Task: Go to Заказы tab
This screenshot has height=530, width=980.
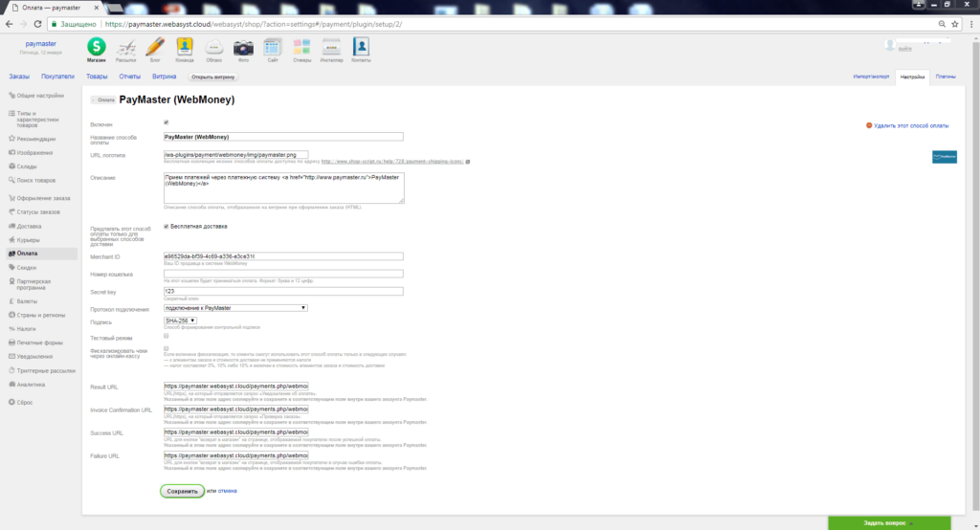Action: coord(19,77)
